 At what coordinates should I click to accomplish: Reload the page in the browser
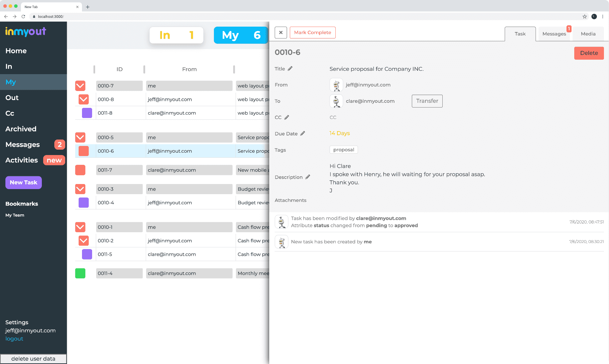coord(23,17)
